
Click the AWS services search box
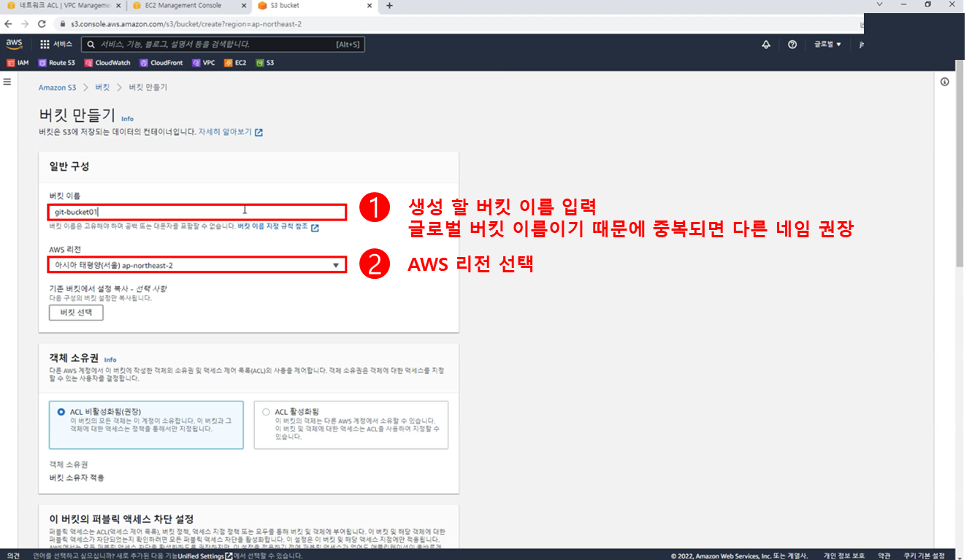point(223,45)
